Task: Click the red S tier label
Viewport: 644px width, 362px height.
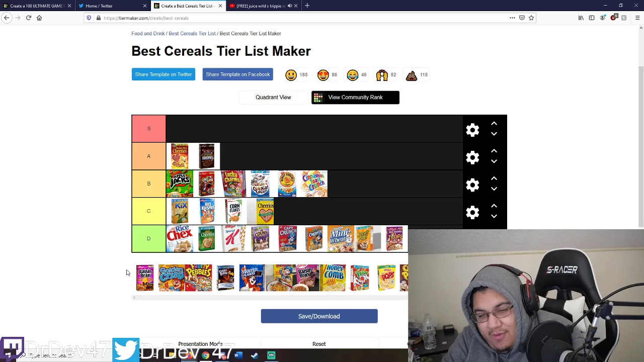Action: click(148, 129)
